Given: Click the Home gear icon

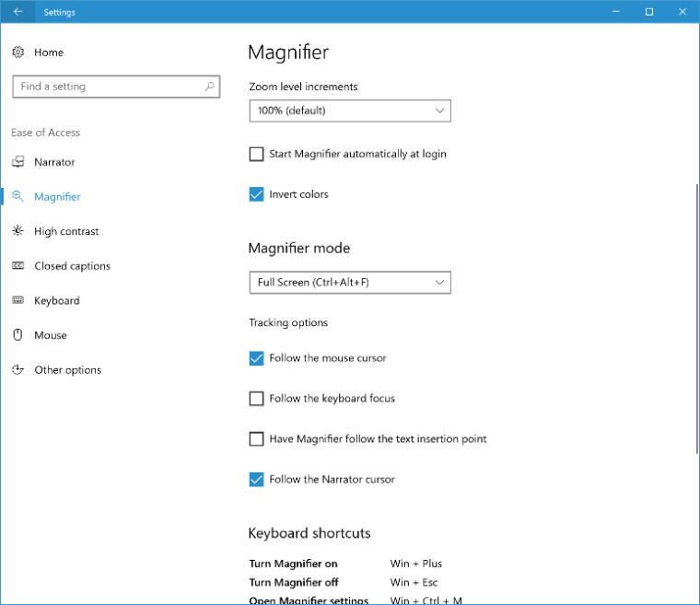Looking at the screenshot, I should [x=17, y=52].
